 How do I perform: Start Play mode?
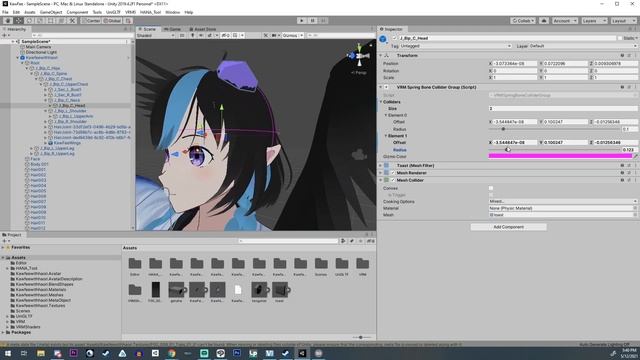(302, 20)
